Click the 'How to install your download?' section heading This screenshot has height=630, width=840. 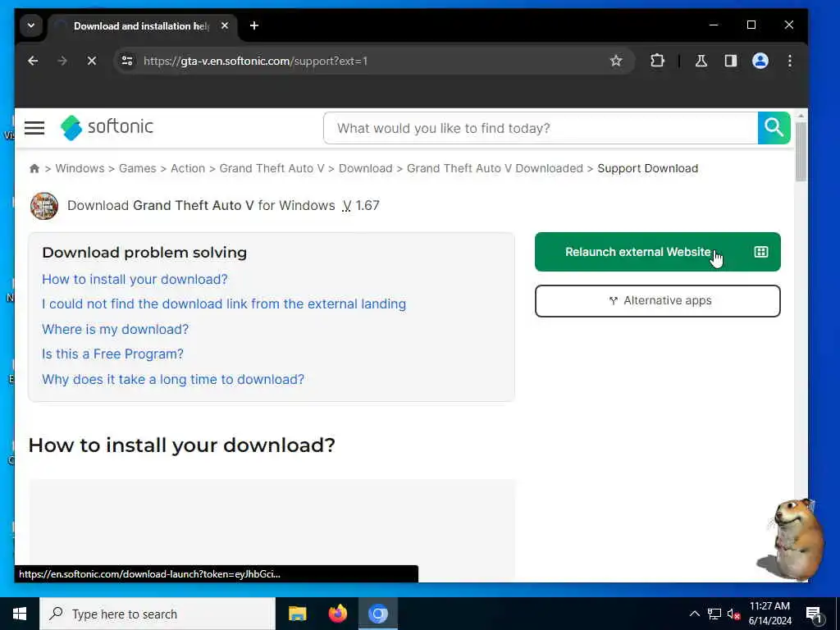point(181,445)
